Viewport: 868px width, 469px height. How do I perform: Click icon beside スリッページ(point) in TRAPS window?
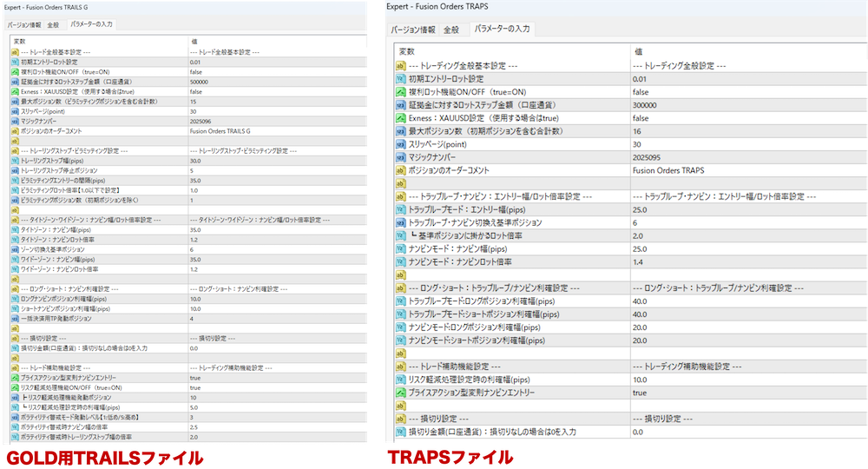pyautogui.click(x=403, y=144)
